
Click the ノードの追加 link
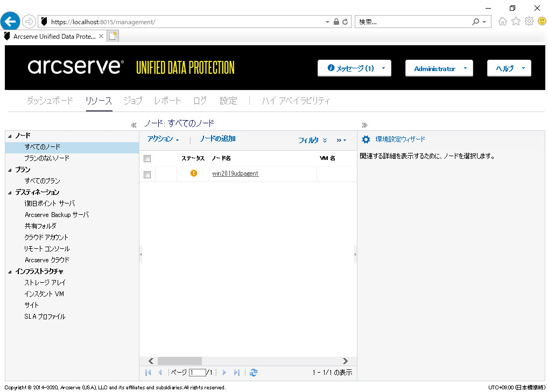click(x=217, y=139)
